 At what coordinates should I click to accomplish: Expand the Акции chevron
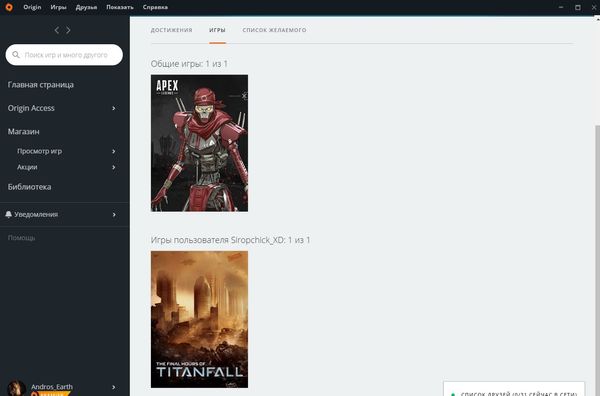pyautogui.click(x=114, y=167)
